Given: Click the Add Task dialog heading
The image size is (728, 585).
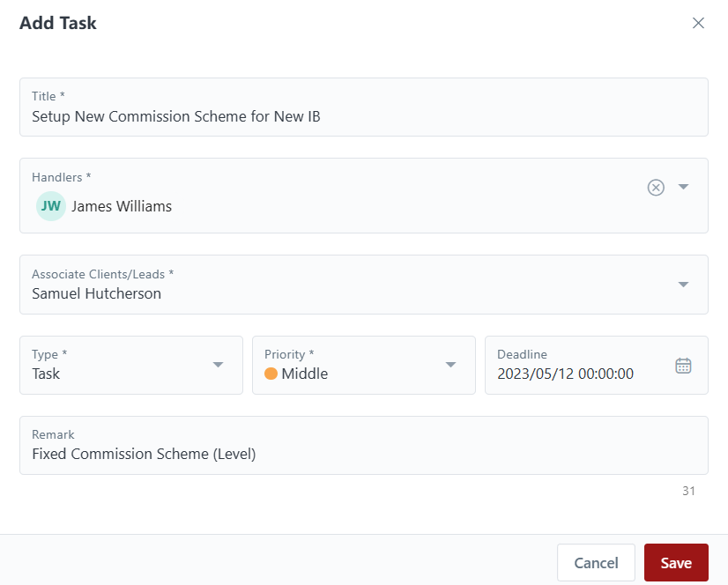Looking at the screenshot, I should 58,24.
